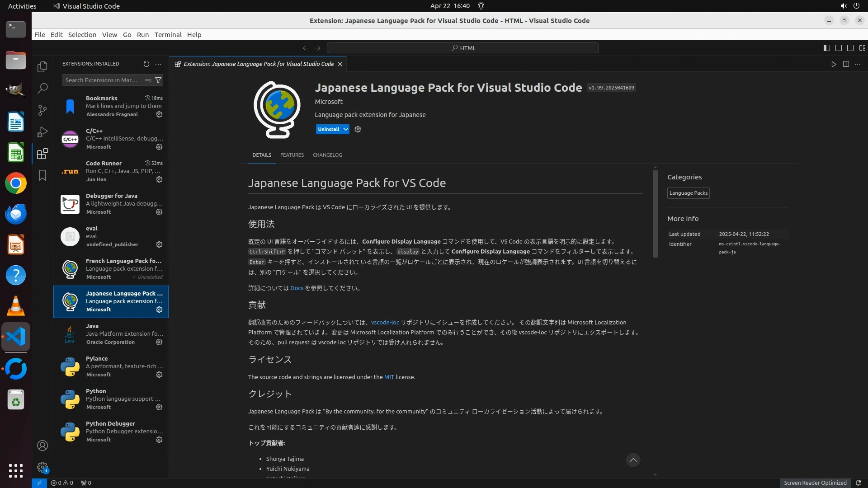Click the filter extensions funnel icon
Image resolution: width=868 pixels, height=488 pixels.
(x=158, y=80)
